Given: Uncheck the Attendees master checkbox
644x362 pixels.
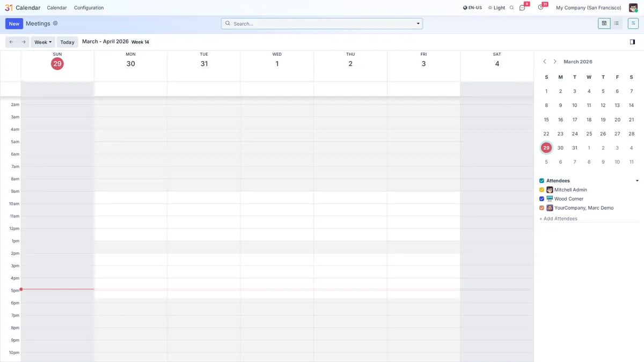Looking at the screenshot, I should tap(542, 180).
